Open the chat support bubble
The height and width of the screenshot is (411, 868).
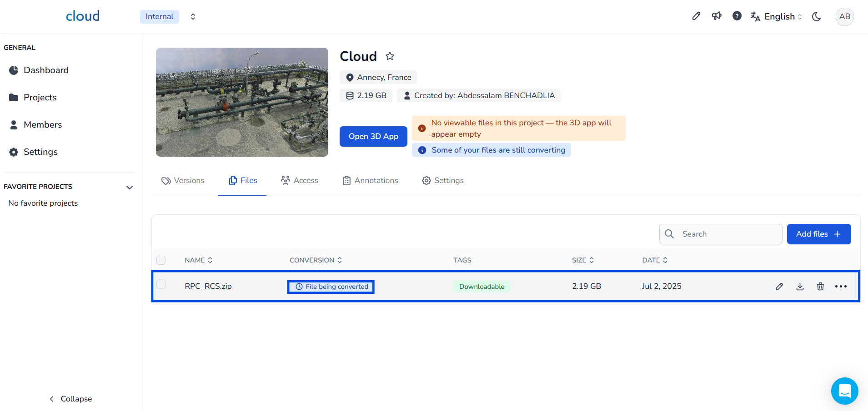click(x=844, y=391)
